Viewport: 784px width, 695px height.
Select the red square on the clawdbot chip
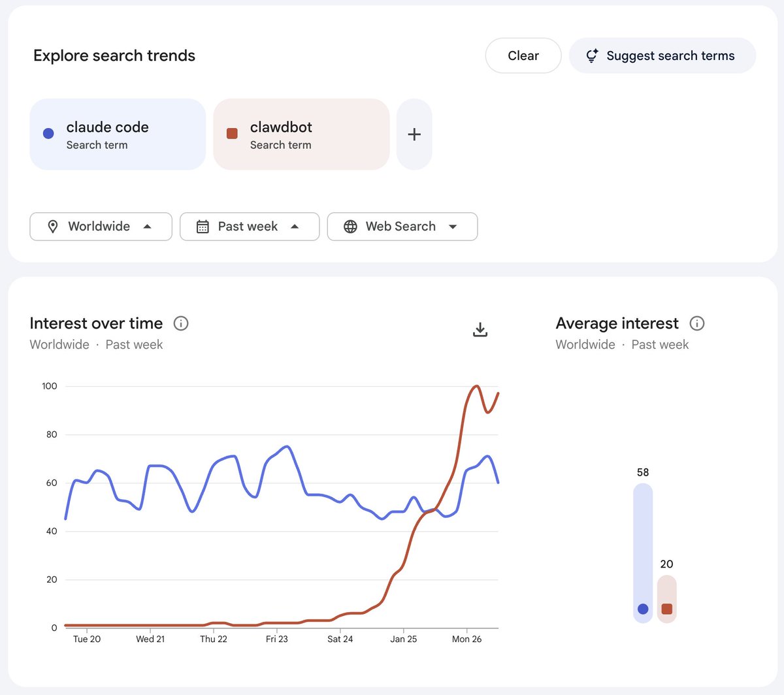coord(232,133)
